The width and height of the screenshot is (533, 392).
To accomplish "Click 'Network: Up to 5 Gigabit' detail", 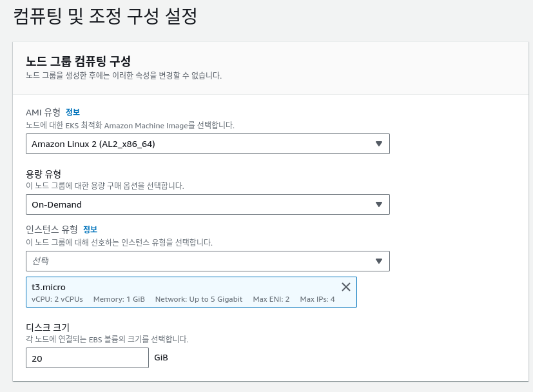I will 199,299.
